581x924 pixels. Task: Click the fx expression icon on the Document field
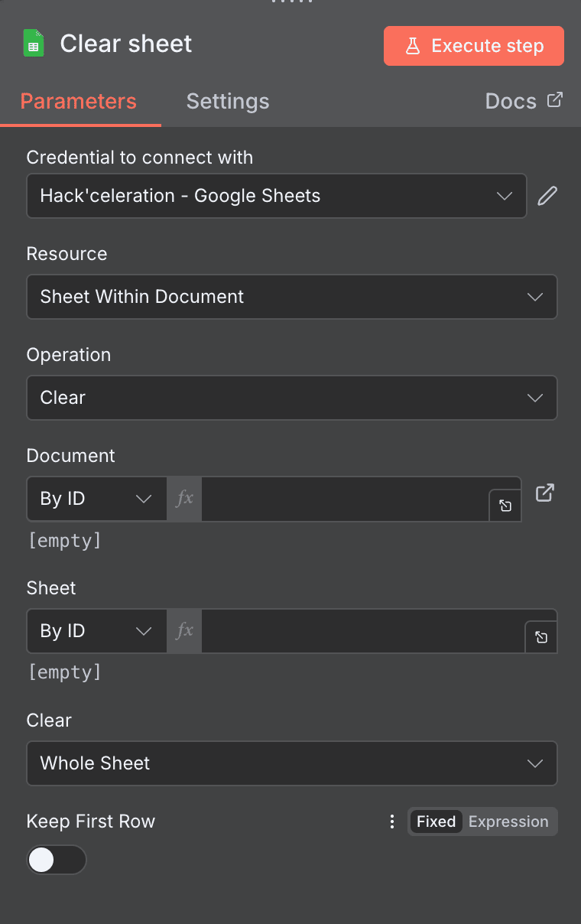tap(183, 499)
